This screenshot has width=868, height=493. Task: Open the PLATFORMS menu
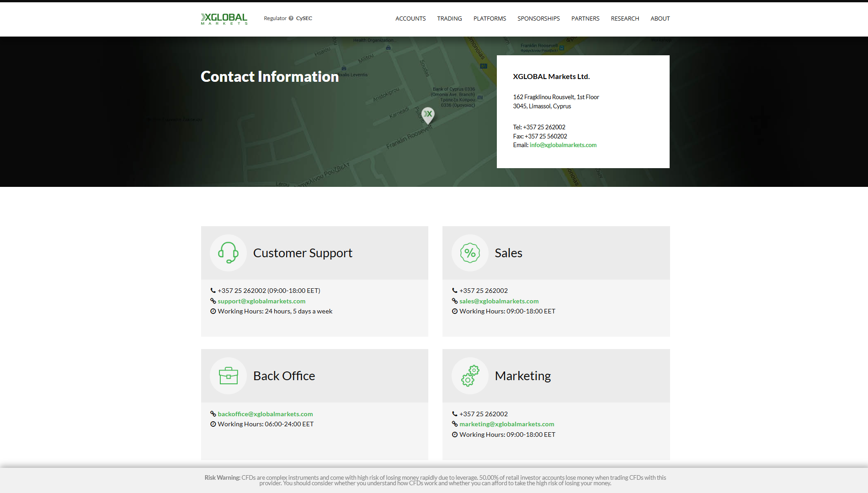(x=490, y=19)
